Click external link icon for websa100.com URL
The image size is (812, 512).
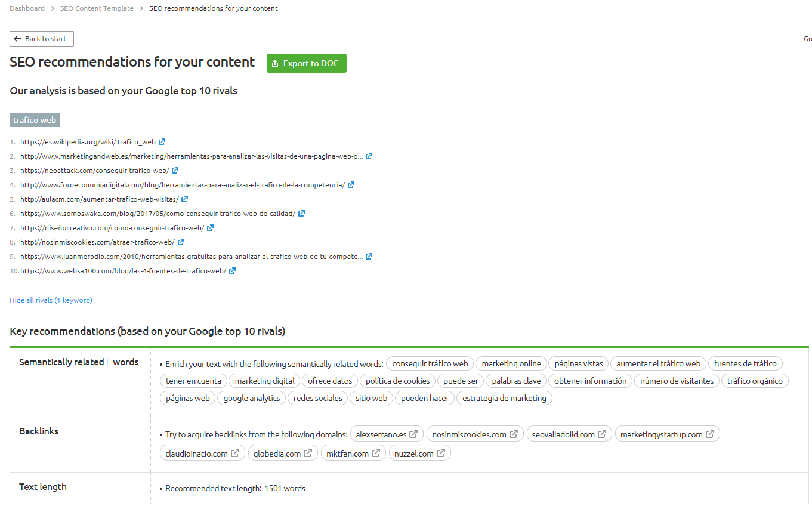[x=232, y=271]
